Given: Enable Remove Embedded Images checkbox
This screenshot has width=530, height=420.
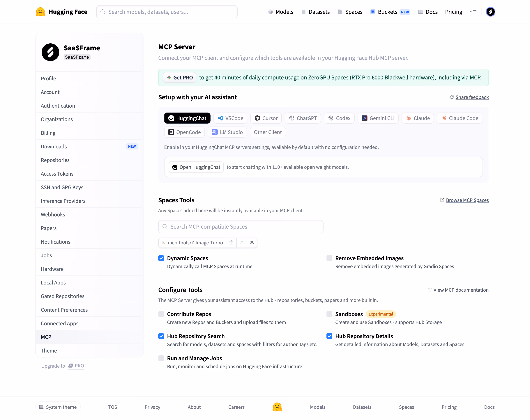Looking at the screenshot, I should pos(329,258).
